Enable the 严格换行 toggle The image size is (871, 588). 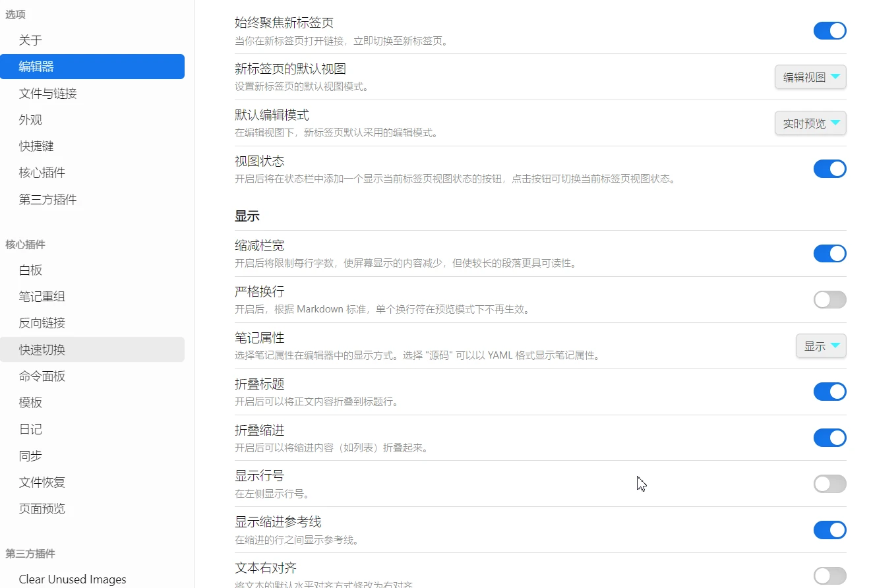pyautogui.click(x=829, y=300)
